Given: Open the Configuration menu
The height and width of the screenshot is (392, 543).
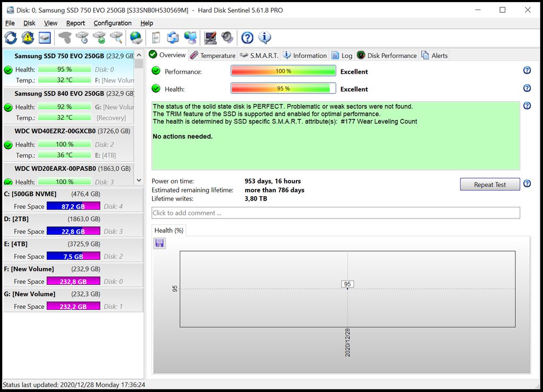Looking at the screenshot, I should [x=112, y=23].
